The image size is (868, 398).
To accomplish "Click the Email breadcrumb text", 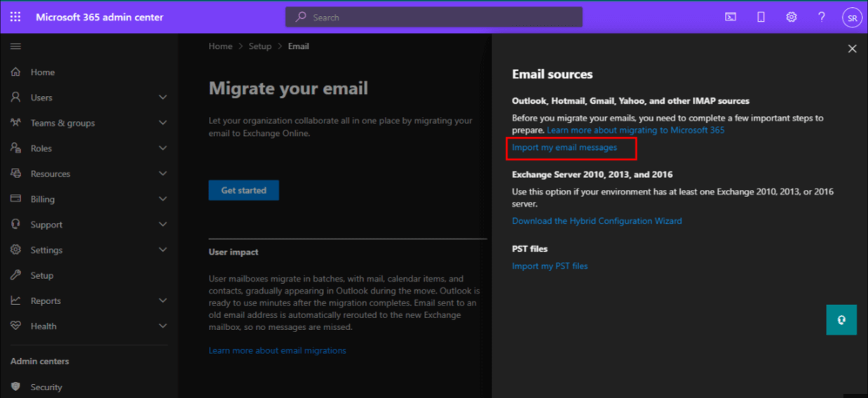I will pyautogui.click(x=299, y=46).
